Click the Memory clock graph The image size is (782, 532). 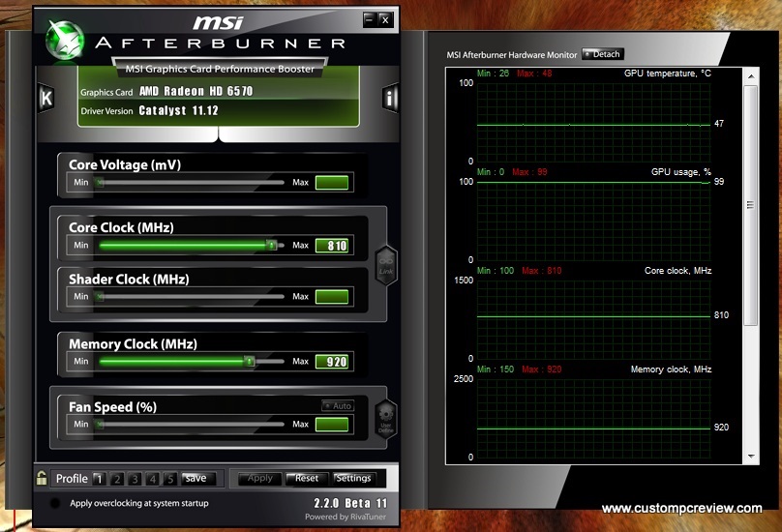click(593, 418)
